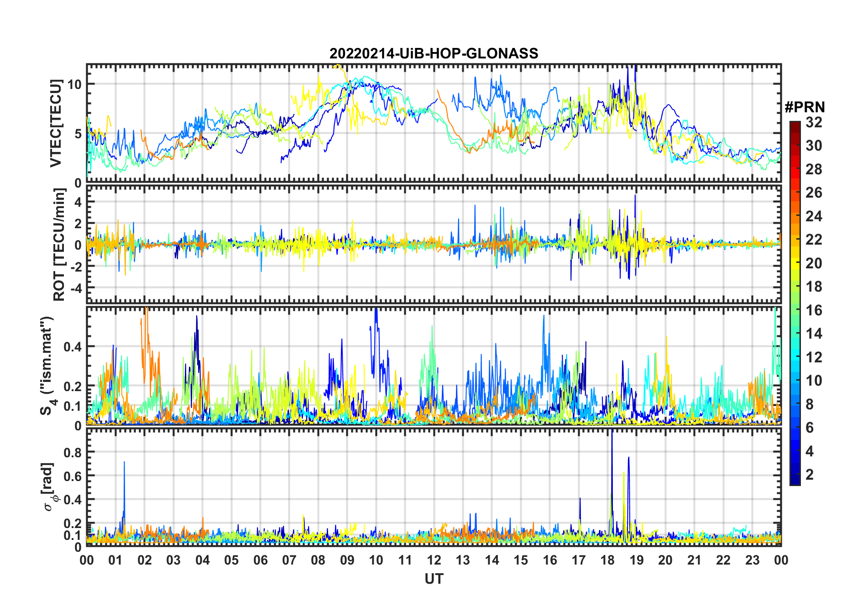868x607 pixels.
Task: Click UT axis tick label 04
Action: point(203,560)
